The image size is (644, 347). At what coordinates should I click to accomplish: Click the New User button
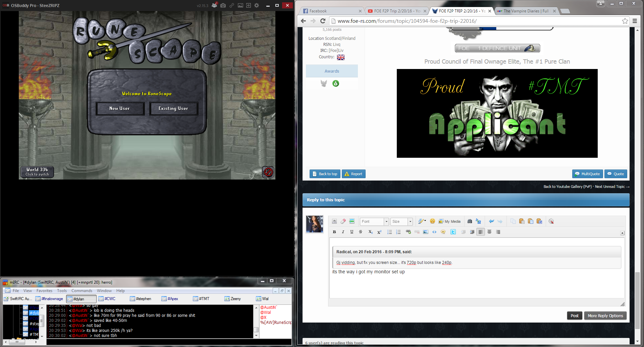[120, 109]
